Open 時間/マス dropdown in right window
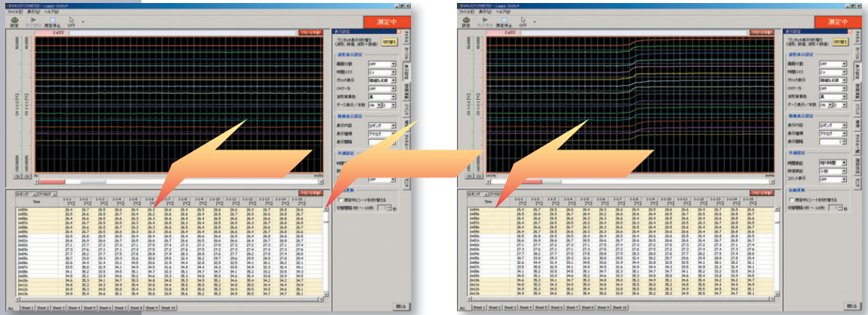 [x=833, y=72]
